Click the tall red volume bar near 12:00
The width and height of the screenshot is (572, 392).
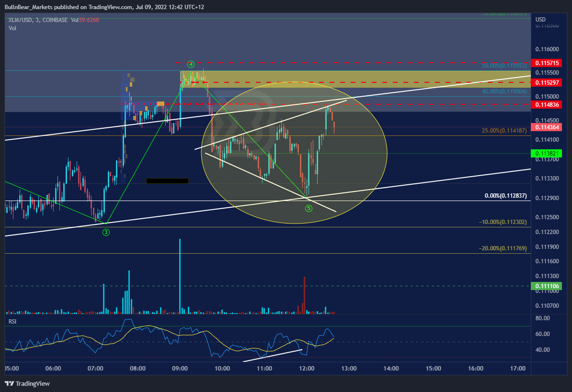(304, 295)
